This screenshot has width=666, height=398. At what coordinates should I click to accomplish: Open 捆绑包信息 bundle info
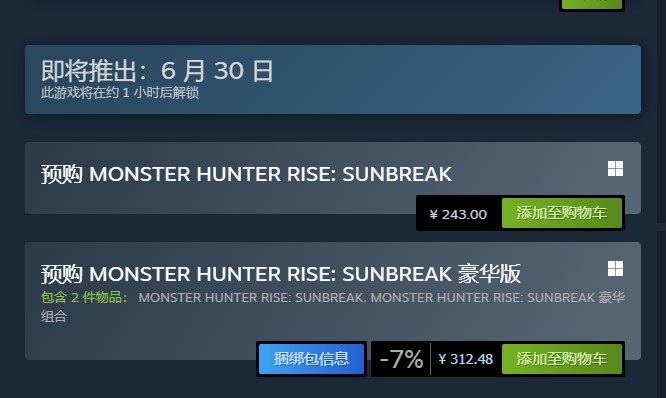[311, 359]
